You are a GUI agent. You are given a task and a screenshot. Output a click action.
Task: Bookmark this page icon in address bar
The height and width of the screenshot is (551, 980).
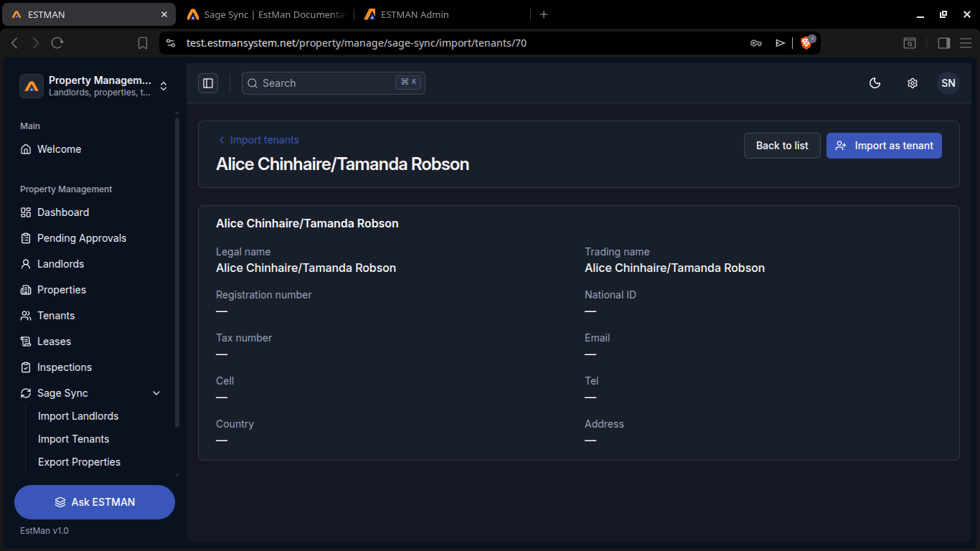143,43
